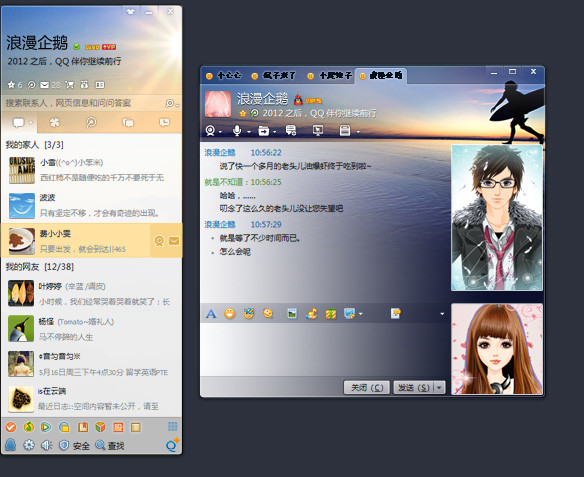
Task: Send mail to 姜小雯 via row envelope icon
Action: (x=174, y=241)
